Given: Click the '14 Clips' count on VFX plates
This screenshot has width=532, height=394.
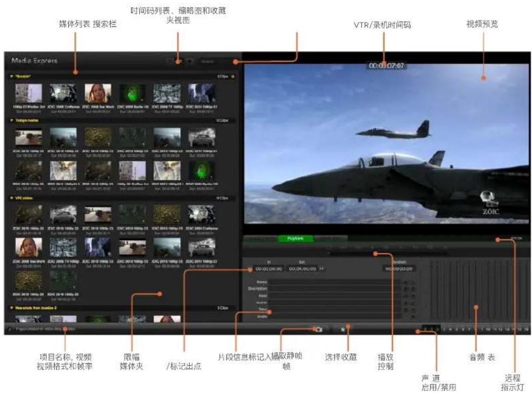Looking at the screenshot, I should (222, 198).
